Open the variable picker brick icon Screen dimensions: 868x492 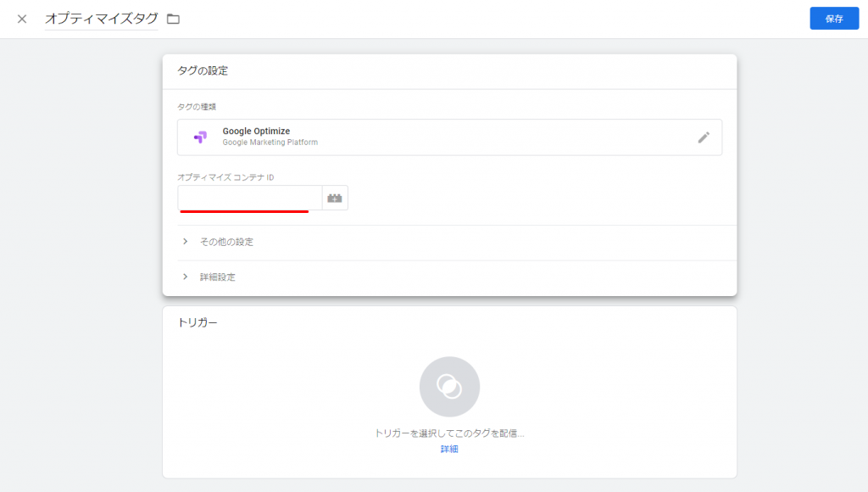click(335, 198)
